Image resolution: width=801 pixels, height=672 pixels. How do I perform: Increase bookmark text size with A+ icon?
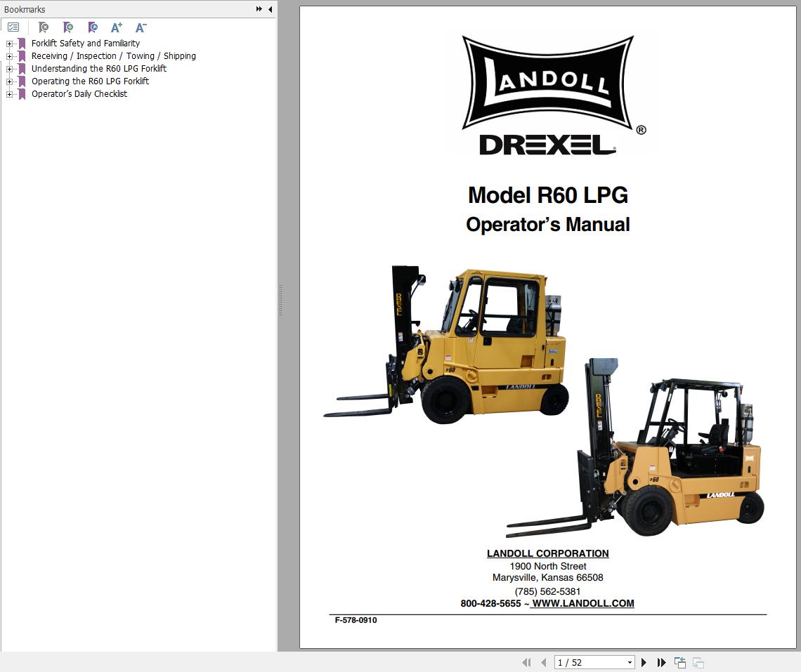pos(116,27)
